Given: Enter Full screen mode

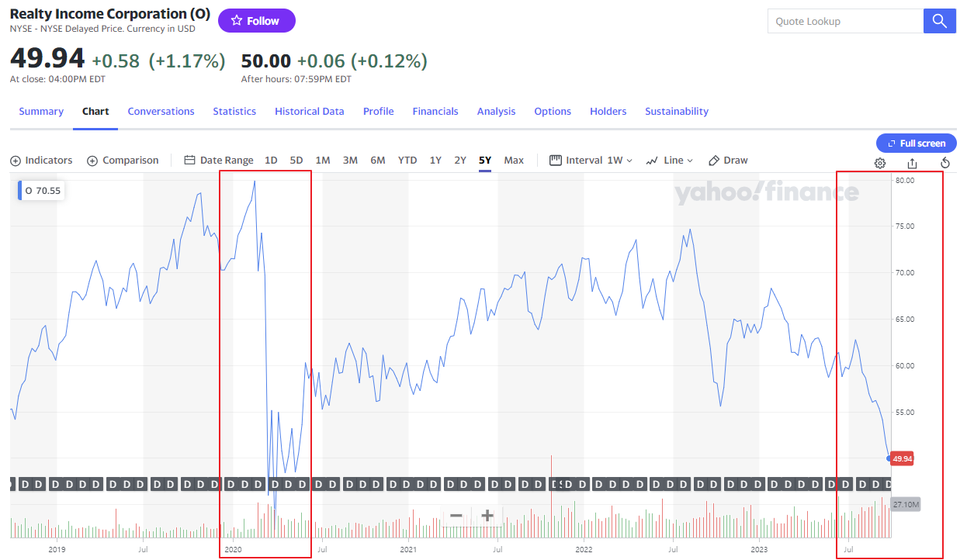Looking at the screenshot, I should point(916,143).
